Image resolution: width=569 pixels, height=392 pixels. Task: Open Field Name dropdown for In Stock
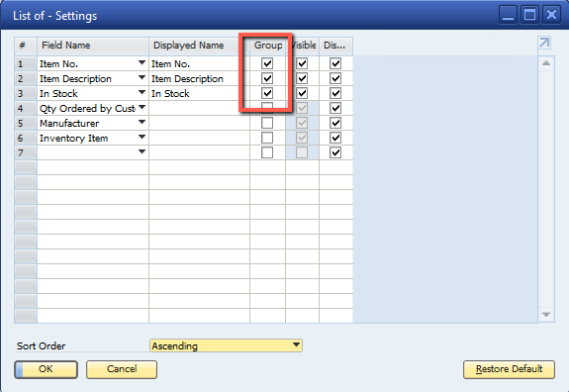point(142,93)
